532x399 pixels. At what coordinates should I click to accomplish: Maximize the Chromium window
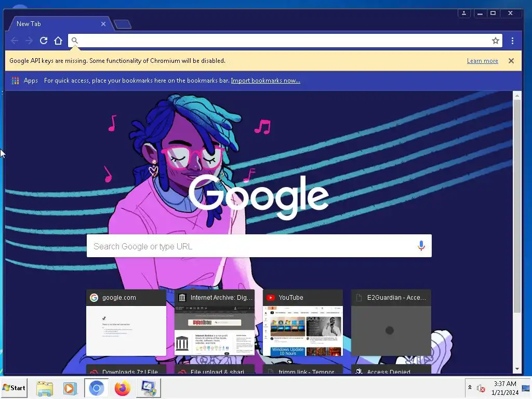[493, 13]
